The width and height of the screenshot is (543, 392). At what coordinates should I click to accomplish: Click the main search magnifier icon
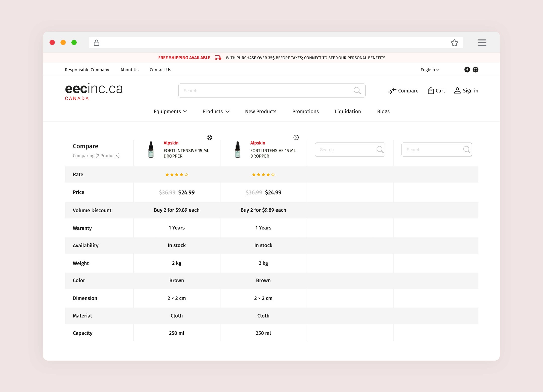(x=357, y=90)
